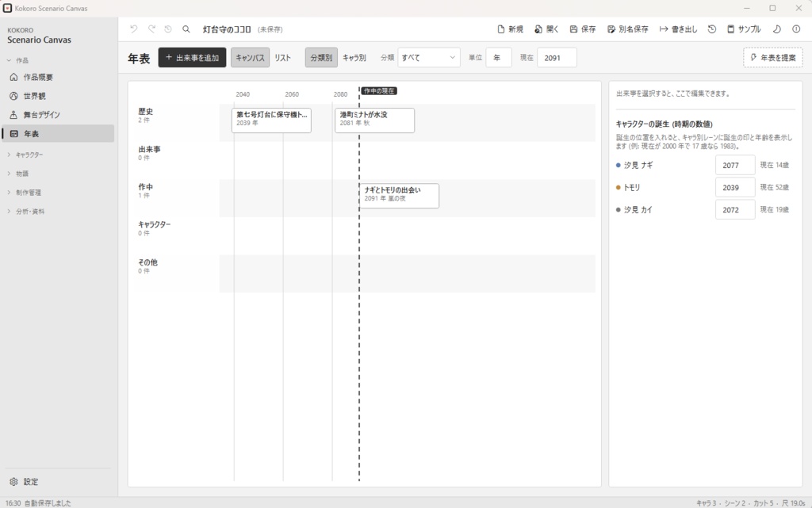Image resolution: width=812 pixels, height=508 pixels.
Task: Open the 分類 filter dropdown showing すべて
Action: pyautogui.click(x=429, y=57)
